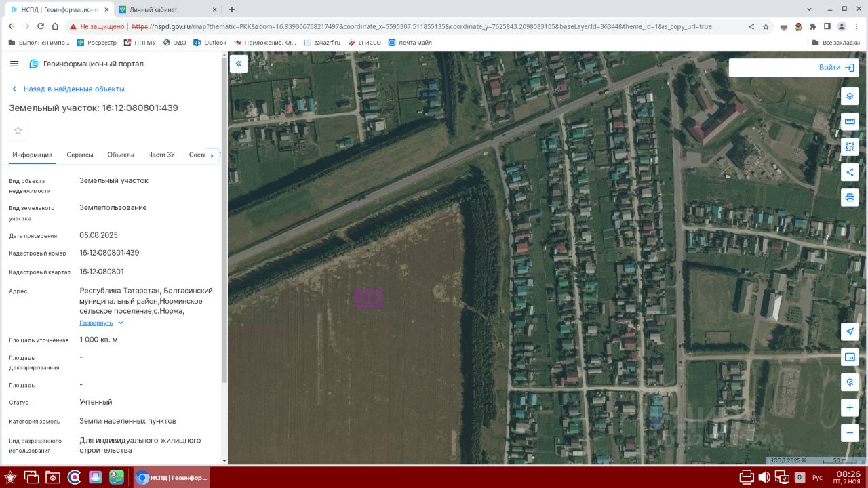The image size is (868, 488).
Task: Click the 'Не защищено' security warning
Action: (96, 26)
